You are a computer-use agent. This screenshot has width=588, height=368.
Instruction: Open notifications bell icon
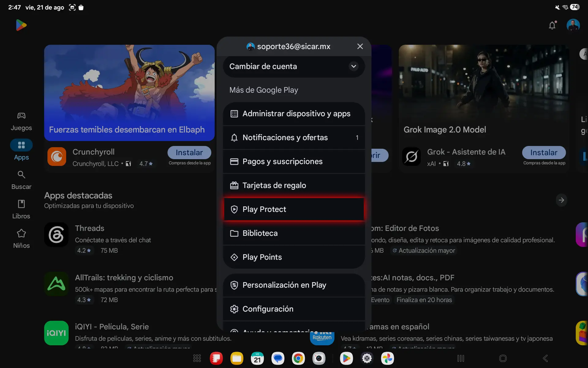(552, 25)
